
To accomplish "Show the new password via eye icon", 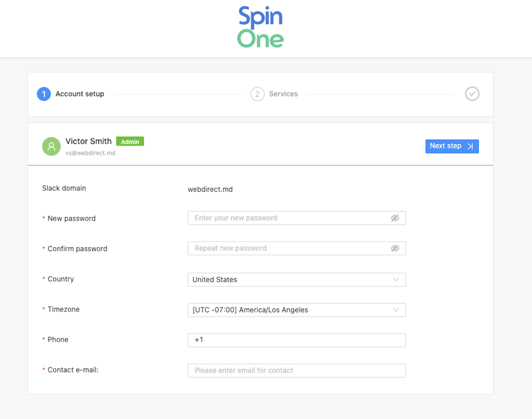I will point(395,218).
